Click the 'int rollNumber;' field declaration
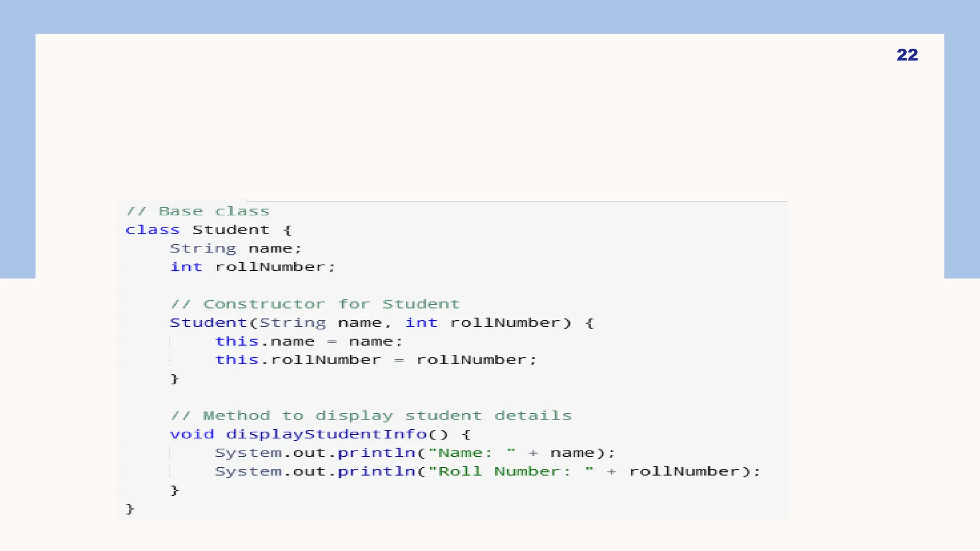 click(253, 267)
